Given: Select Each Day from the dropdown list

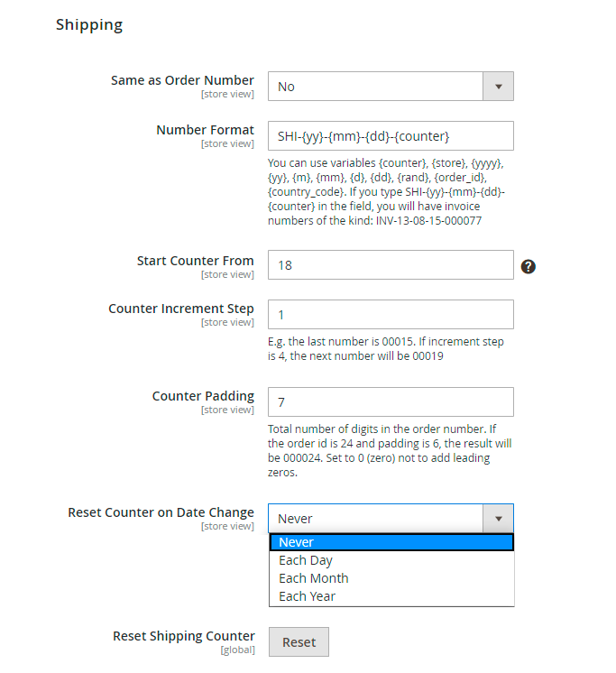Looking at the screenshot, I should coord(306,560).
